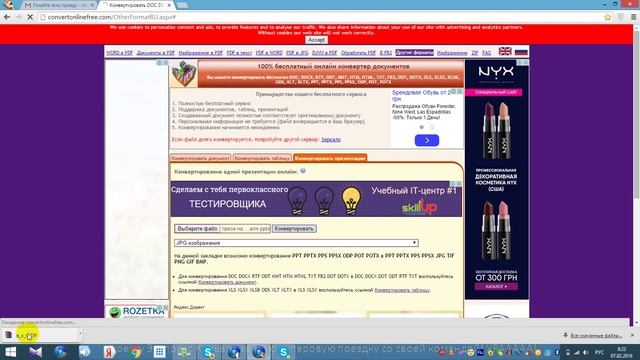Open the 'Документы в PDF' menu link
The image size is (640, 360).
point(156,53)
